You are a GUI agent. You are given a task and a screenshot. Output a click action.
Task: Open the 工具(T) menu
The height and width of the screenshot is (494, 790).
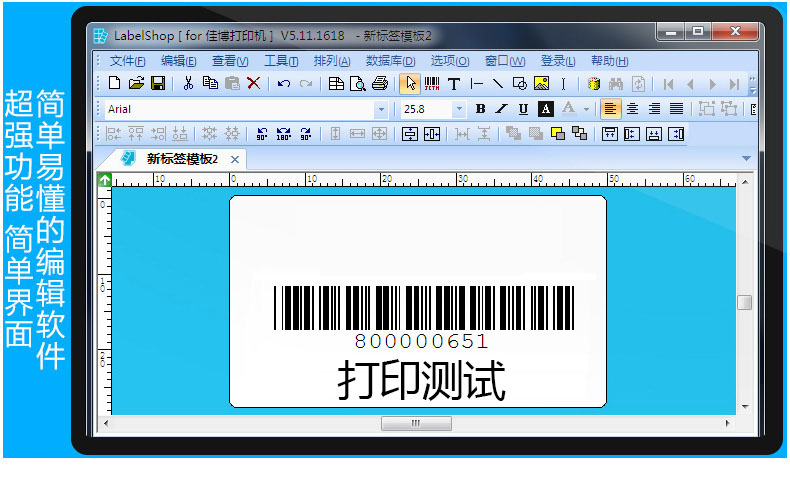click(x=281, y=61)
